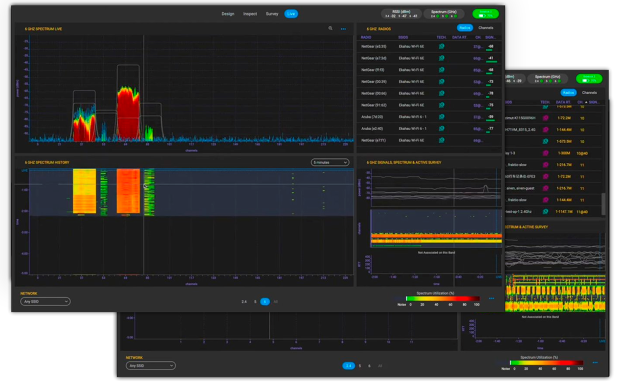
Task: Select 5 band toggle in back window
Action: tap(360, 366)
